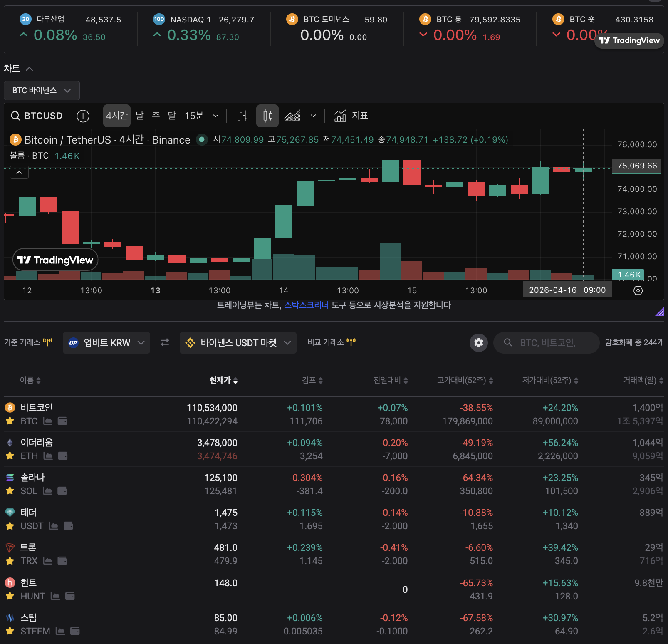Open wallet icon in SOL row
Image resolution: width=668 pixels, height=644 pixels.
point(62,491)
